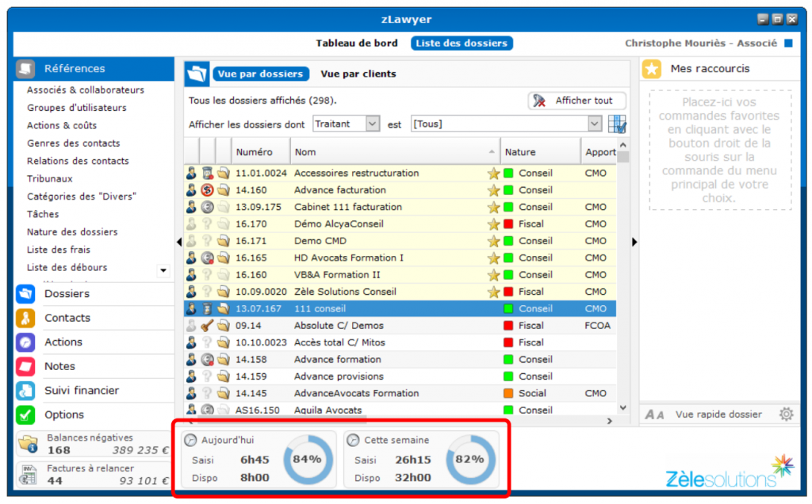Expand the Références list with the down arrow
The height and width of the screenshot is (504, 812).
[163, 270]
